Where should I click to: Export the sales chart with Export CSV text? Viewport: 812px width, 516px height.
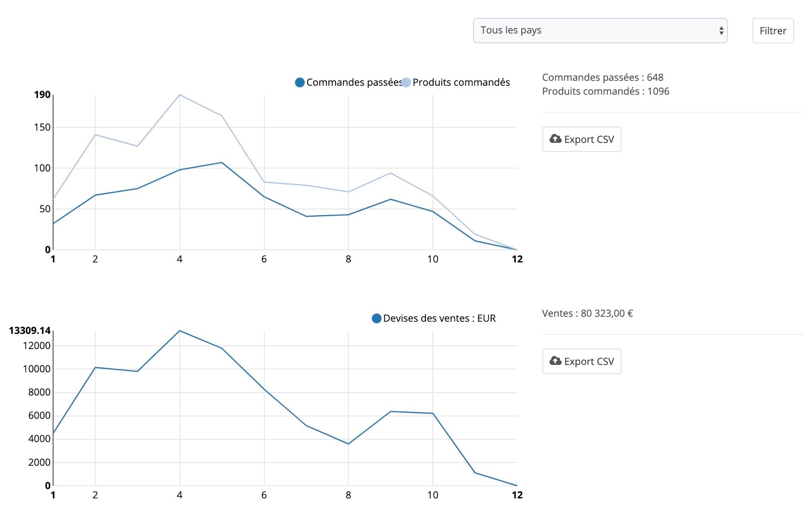point(589,362)
